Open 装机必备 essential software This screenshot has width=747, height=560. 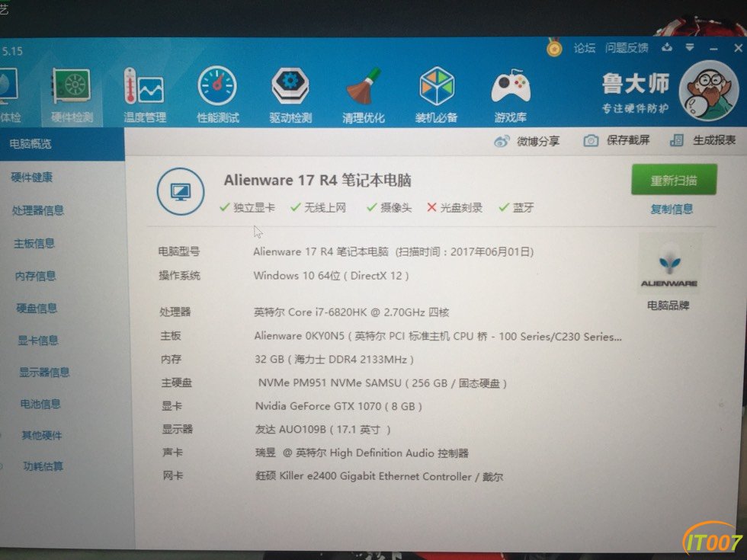tap(436, 96)
